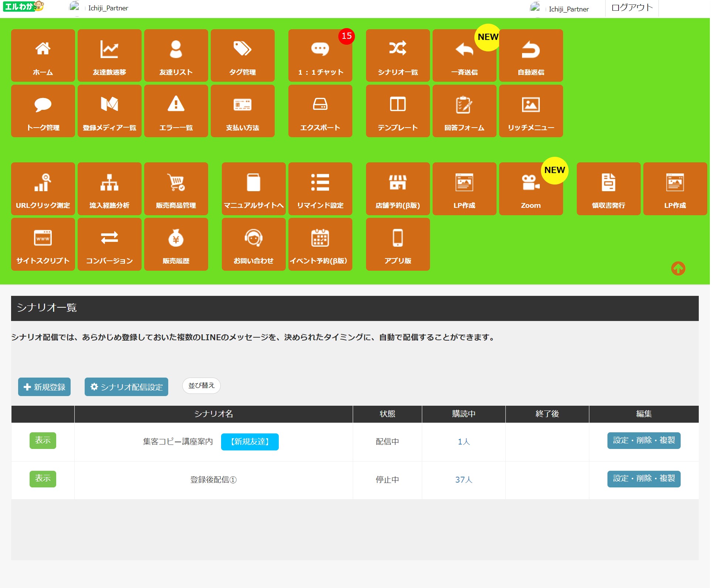
Task: Click 表示 for 登録後配信①
Action: pos(43,479)
